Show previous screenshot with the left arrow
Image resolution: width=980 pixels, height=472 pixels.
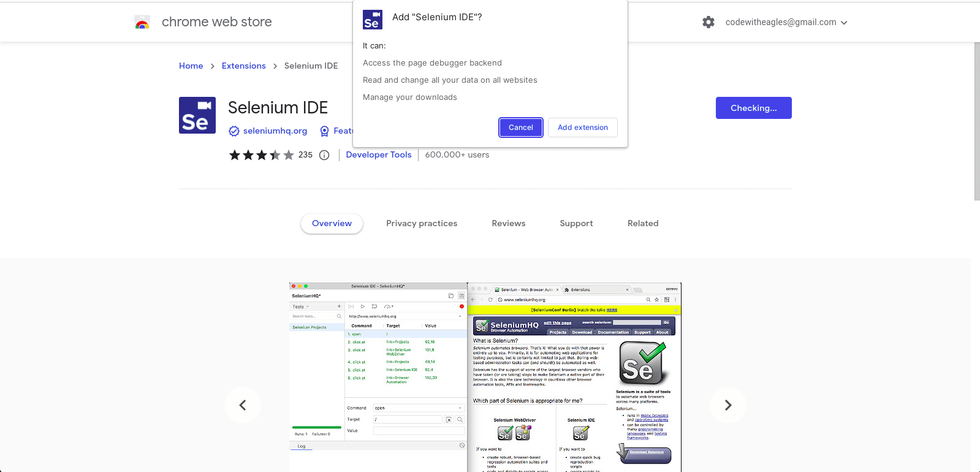[243, 405]
